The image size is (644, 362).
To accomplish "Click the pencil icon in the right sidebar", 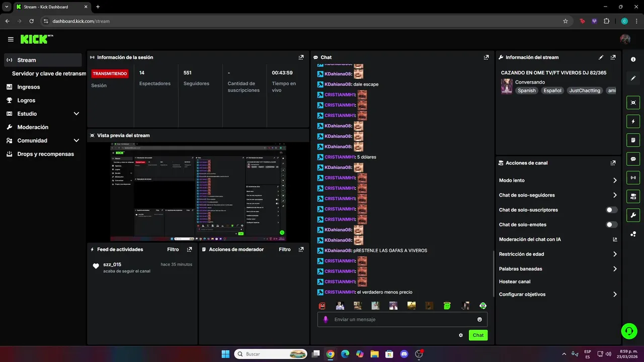I will 633,78.
